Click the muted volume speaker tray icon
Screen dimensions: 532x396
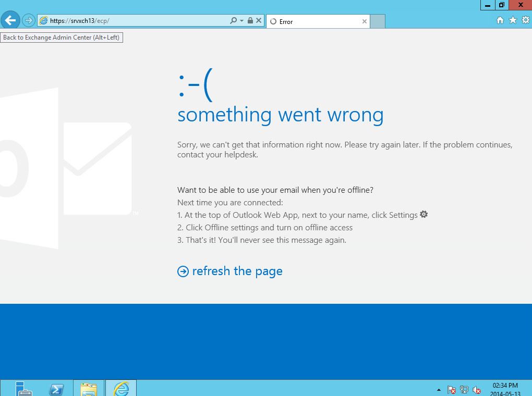tap(476, 390)
